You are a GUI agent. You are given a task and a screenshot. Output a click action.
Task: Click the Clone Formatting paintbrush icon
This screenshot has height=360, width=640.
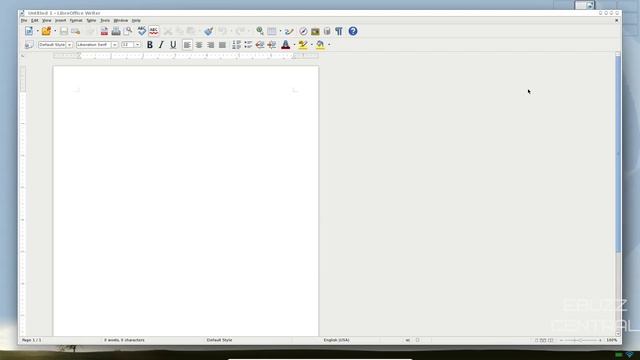pos(208,31)
